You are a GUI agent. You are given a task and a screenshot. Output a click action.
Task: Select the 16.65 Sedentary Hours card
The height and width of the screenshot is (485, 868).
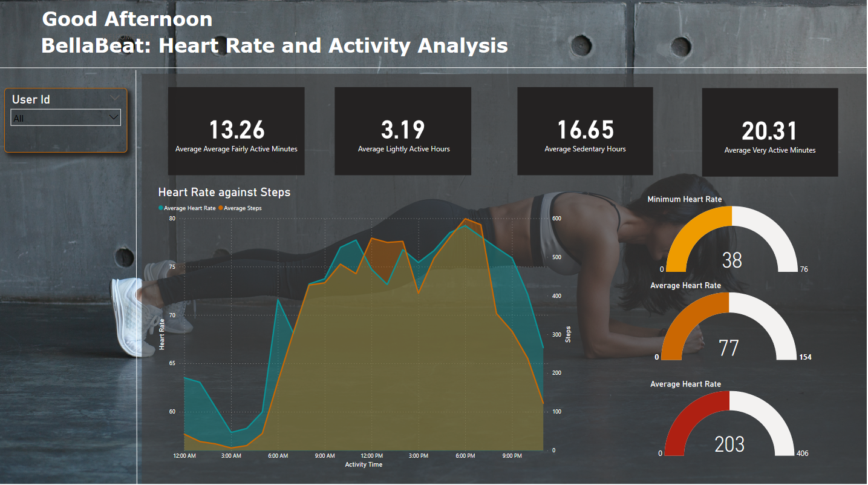[584, 131]
